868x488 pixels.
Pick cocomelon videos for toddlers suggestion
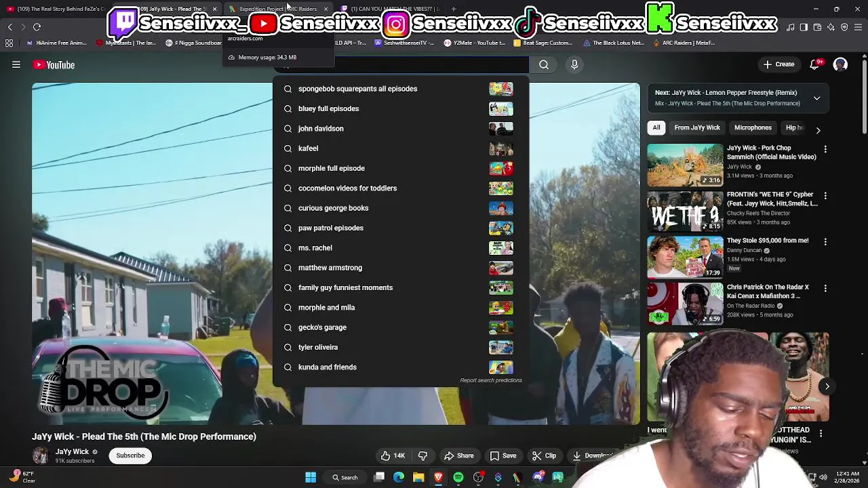(400, 188)
